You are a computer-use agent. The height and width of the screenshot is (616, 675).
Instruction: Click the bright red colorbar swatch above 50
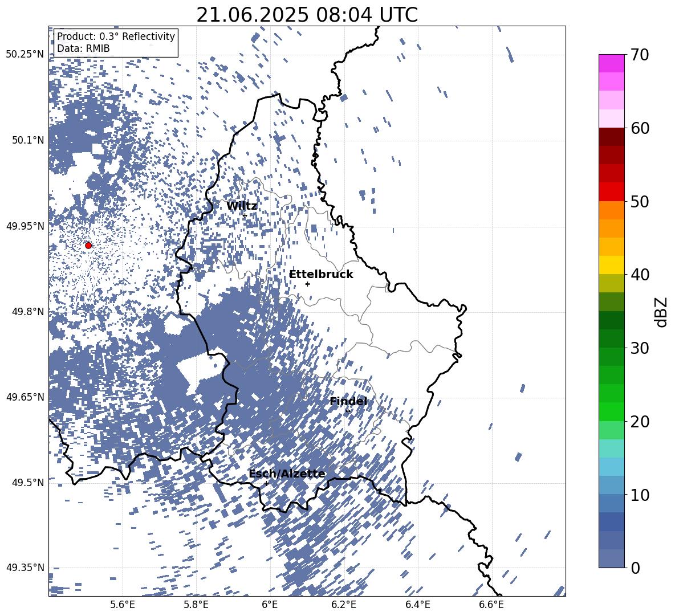tap(612, 192)
